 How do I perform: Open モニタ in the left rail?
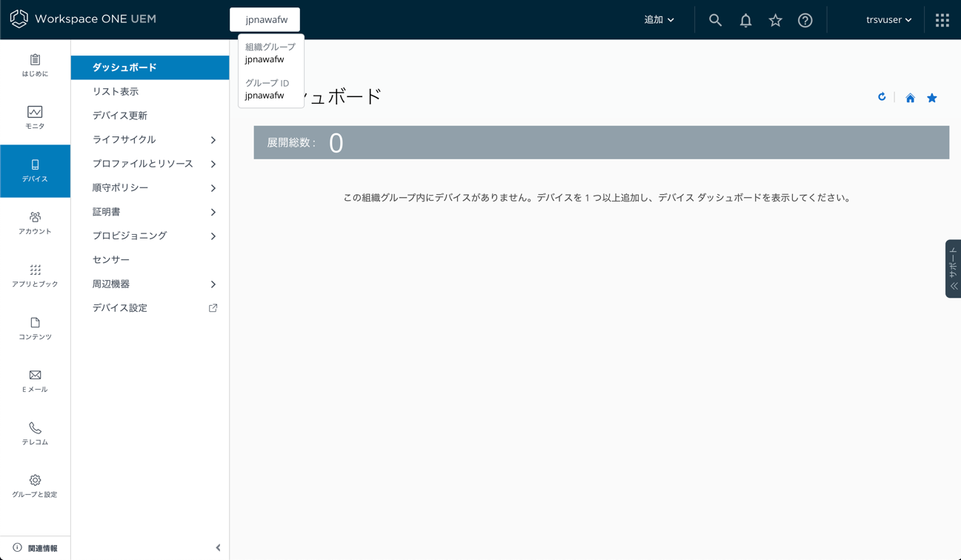pyautogui.click(x=35, y=119)
